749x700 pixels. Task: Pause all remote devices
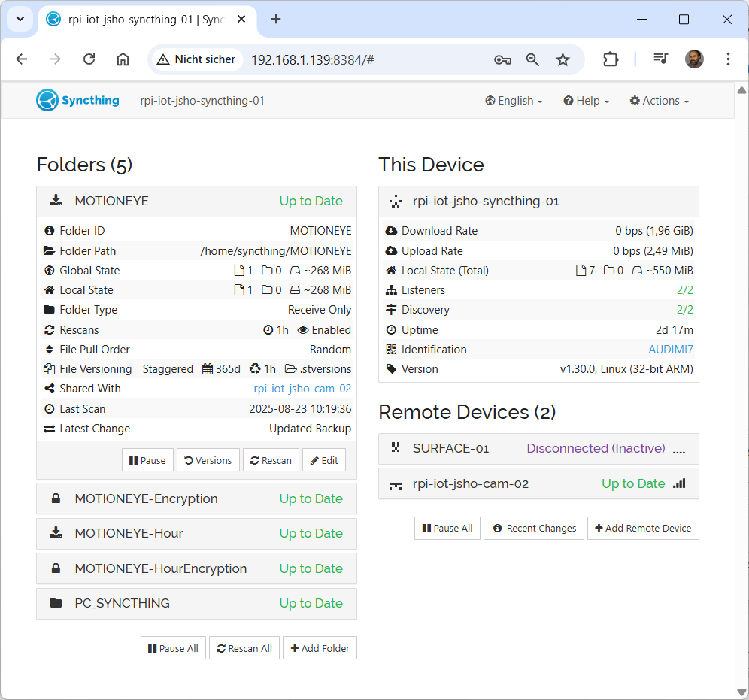click(447, 528)
